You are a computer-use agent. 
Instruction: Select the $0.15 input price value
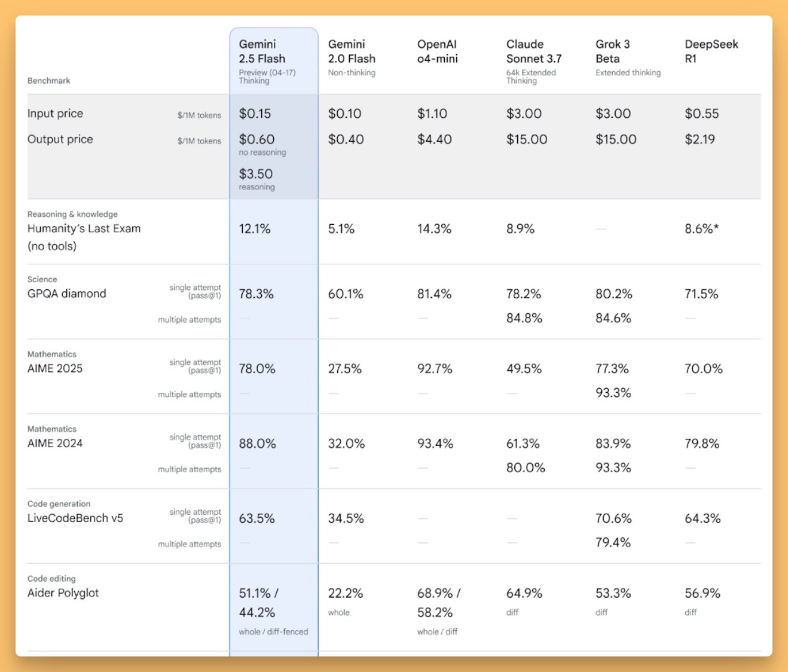255,114
